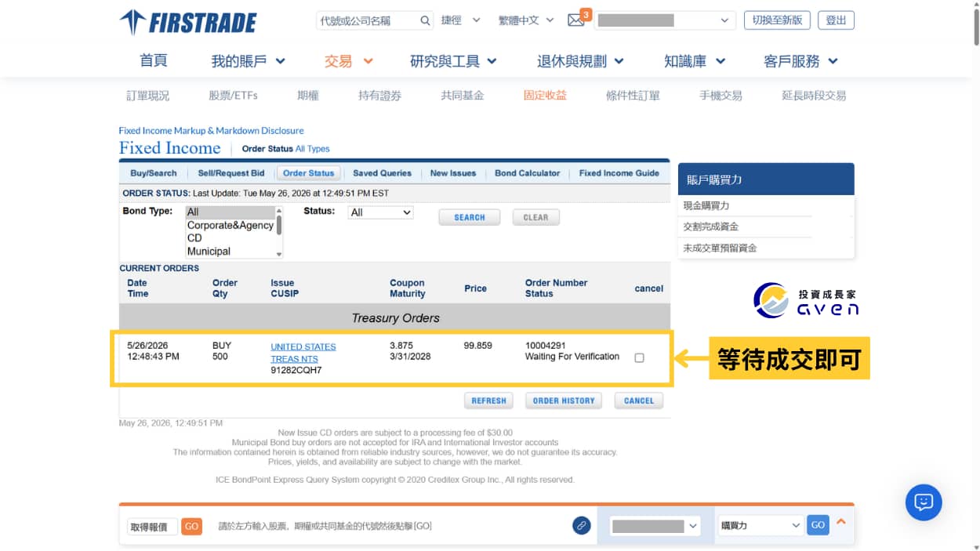Click the CANCEL button below orders
The width and height of the screenshot is (980, 551).
(x=639, y=401)
